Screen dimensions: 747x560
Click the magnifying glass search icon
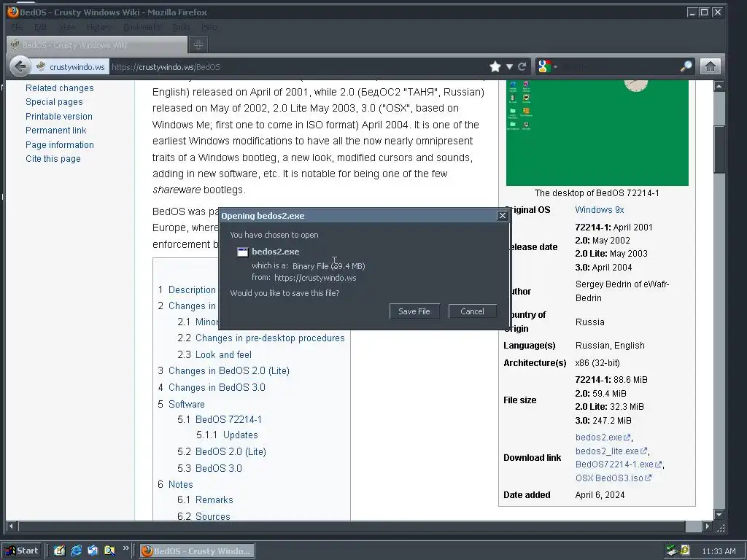coord(686,66)
